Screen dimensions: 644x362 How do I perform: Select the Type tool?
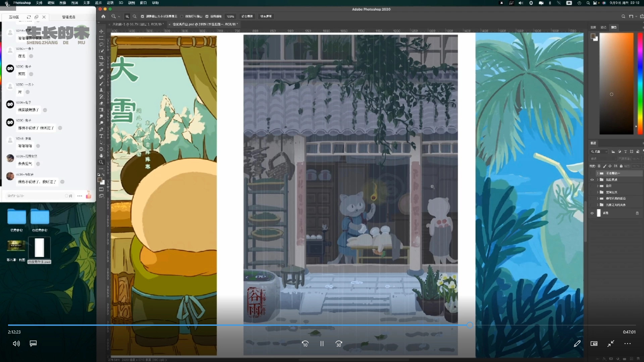101,136
